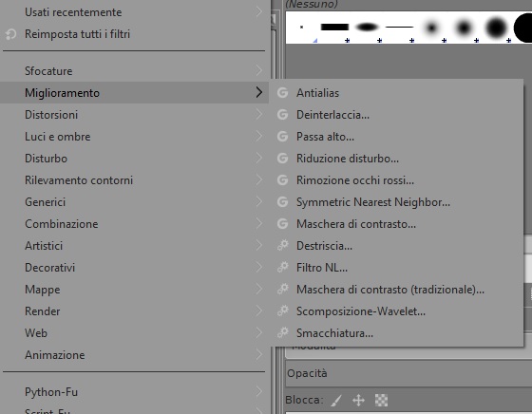
Task: Expand arrow next to Python-Fu
Action: point(258,391)
